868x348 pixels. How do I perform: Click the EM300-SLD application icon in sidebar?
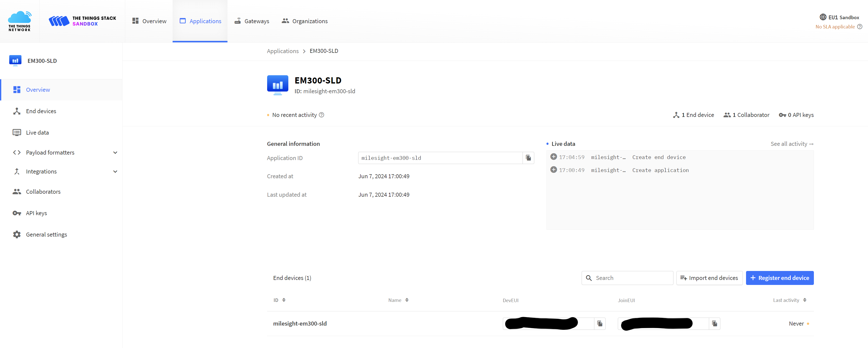click(x=15, y=61)
